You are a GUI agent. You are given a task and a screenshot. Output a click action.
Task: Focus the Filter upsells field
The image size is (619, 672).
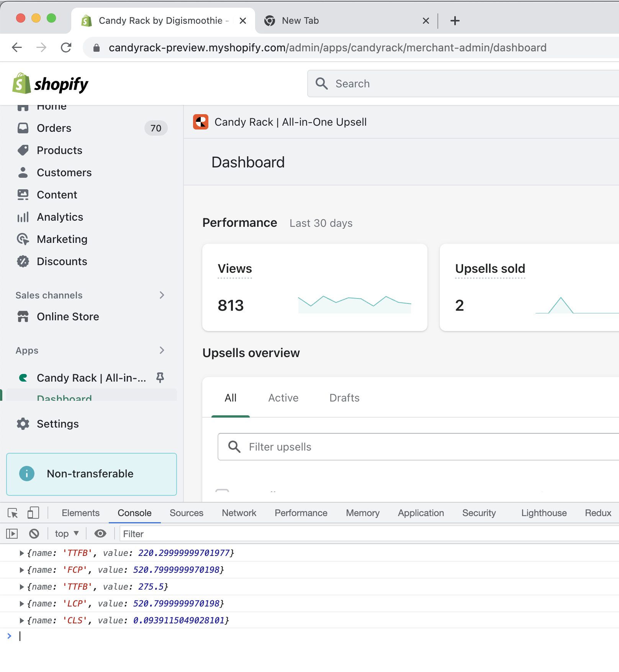(418, 447)
